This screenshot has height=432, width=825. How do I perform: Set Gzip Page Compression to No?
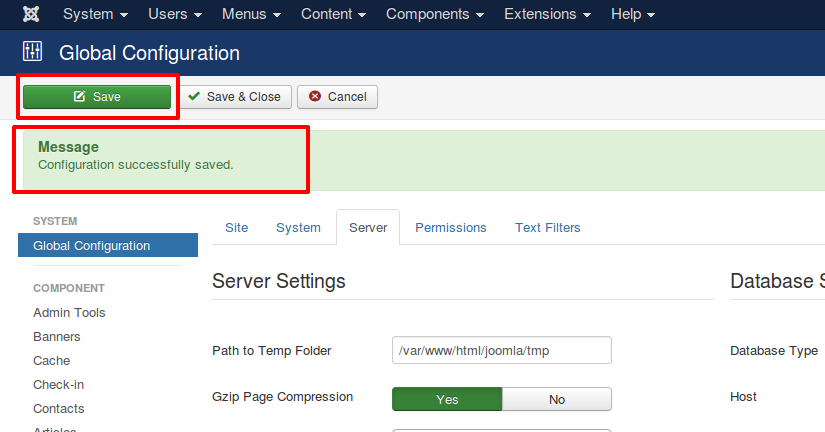(x=557, y=399)
